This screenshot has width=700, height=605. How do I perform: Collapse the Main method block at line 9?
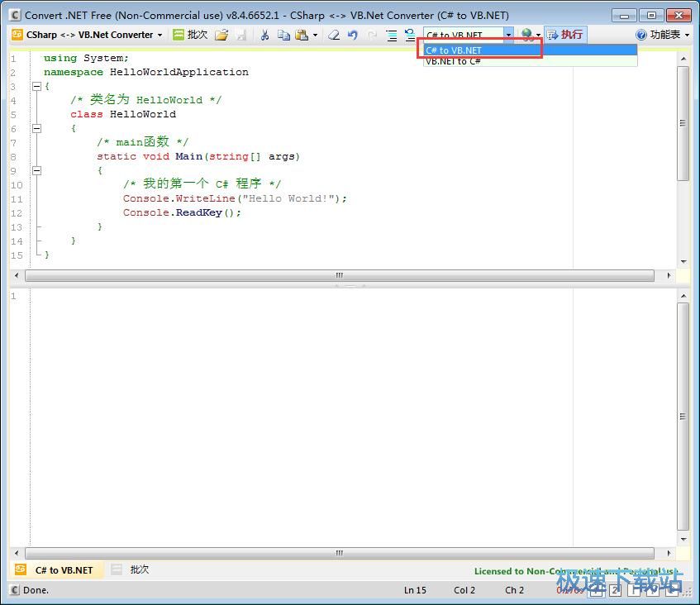(x=36, y=170)
